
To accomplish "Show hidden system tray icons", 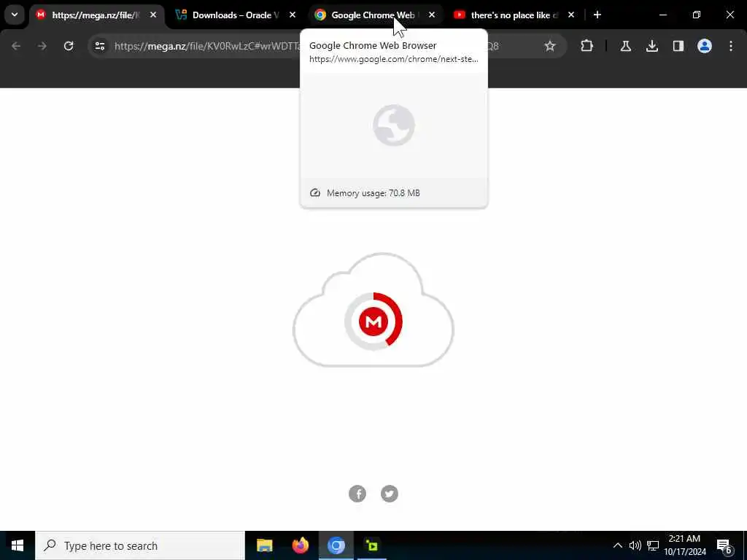I will (x=617, y=545).
